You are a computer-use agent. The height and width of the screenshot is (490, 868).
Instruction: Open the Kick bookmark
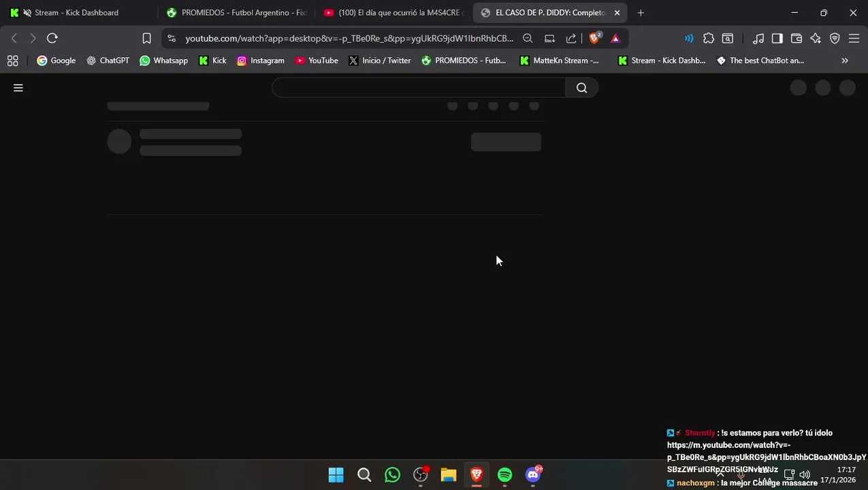(x=212, y=61)
